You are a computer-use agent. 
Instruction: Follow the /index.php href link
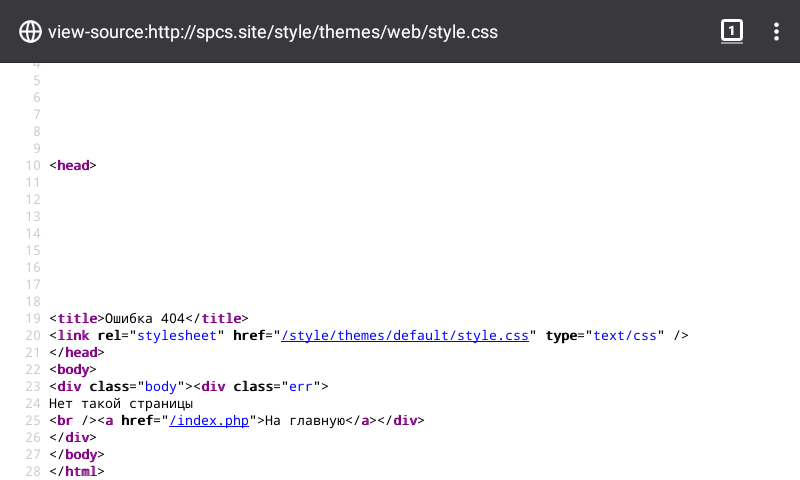coord(209,420)
